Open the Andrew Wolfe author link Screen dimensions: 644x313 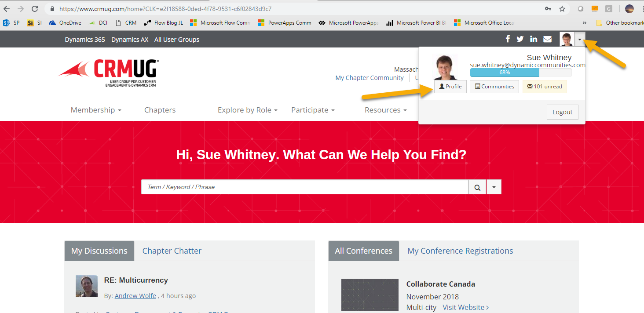(x=135, y=296)
